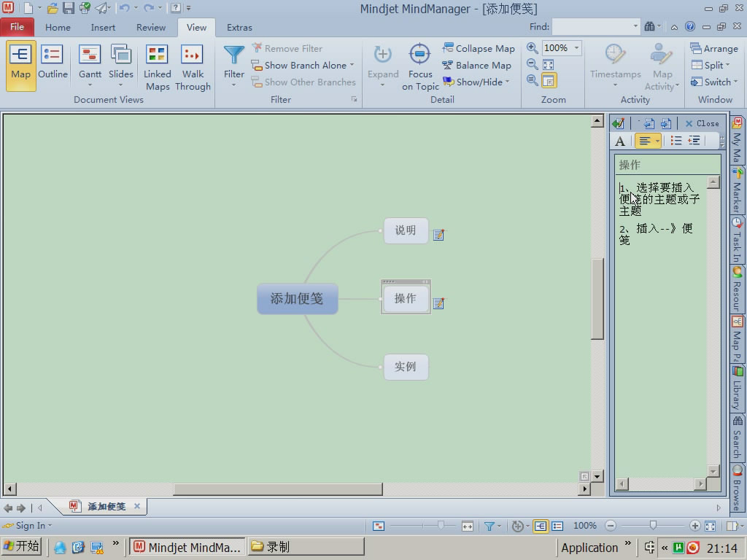Viewport: 747px width, 560px height.
Task: Toggle left text alignment in notes panel
Action: pyautogui.click(x=645, y=141)
